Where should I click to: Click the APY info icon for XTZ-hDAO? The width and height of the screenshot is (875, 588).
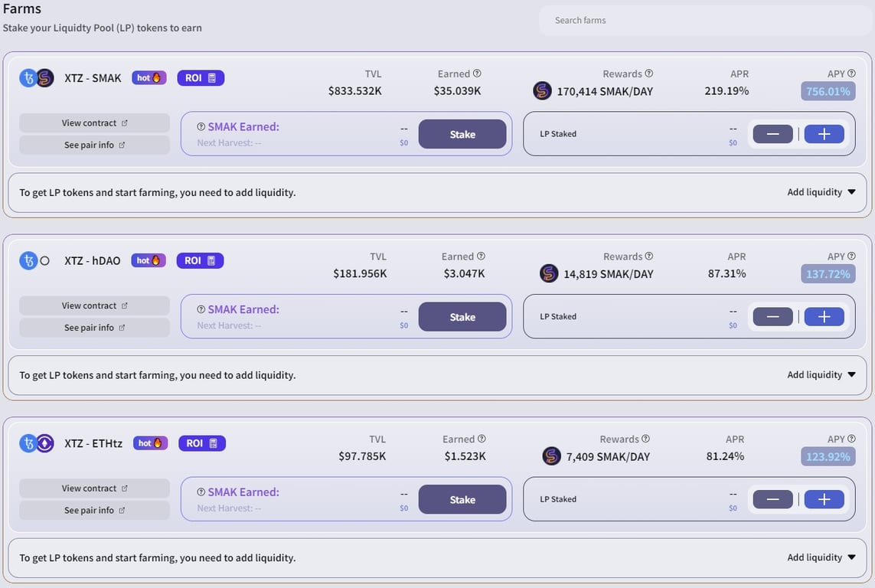pos(851,256)
